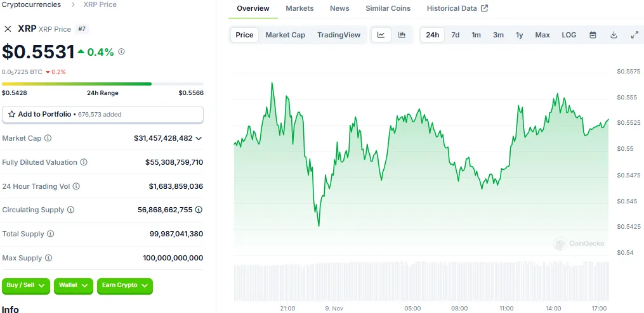Image resolution: width=644 pixels, height=313 pixels.
Task: Click the XRP Price breadcrumb
Action: [100, 4]
